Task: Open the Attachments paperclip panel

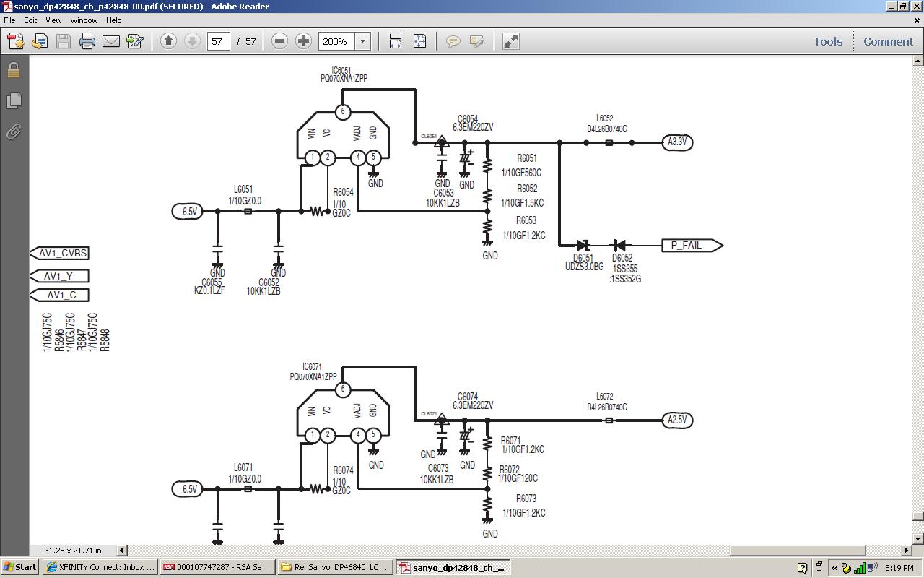Action: click(x=14, y=131)
